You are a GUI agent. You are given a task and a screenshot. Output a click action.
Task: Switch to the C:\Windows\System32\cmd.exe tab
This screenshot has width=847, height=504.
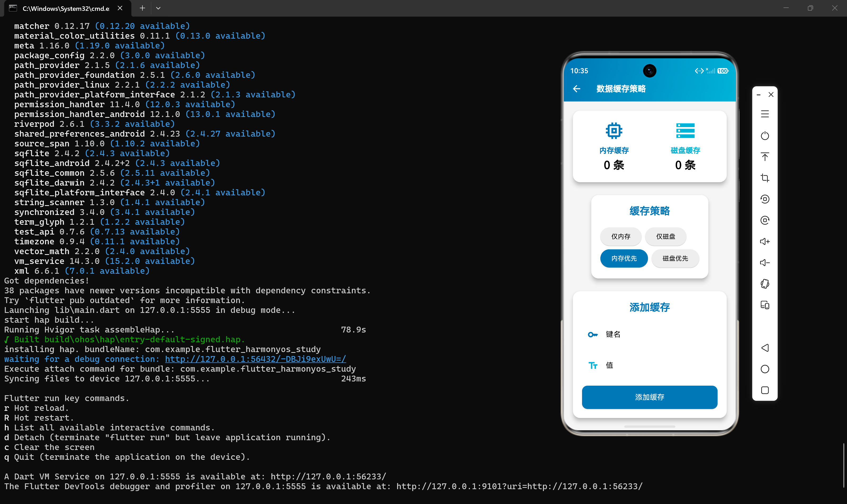66,8
